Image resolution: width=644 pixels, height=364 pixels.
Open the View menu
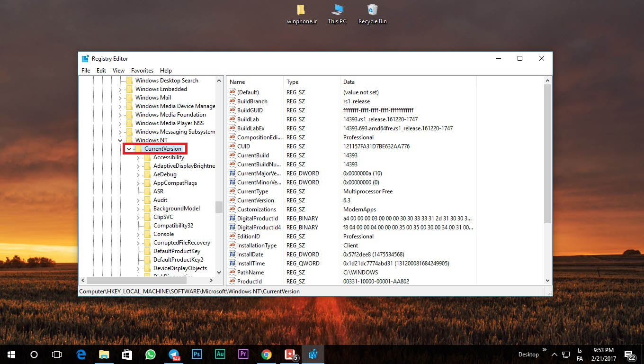(x=118, y=70)
